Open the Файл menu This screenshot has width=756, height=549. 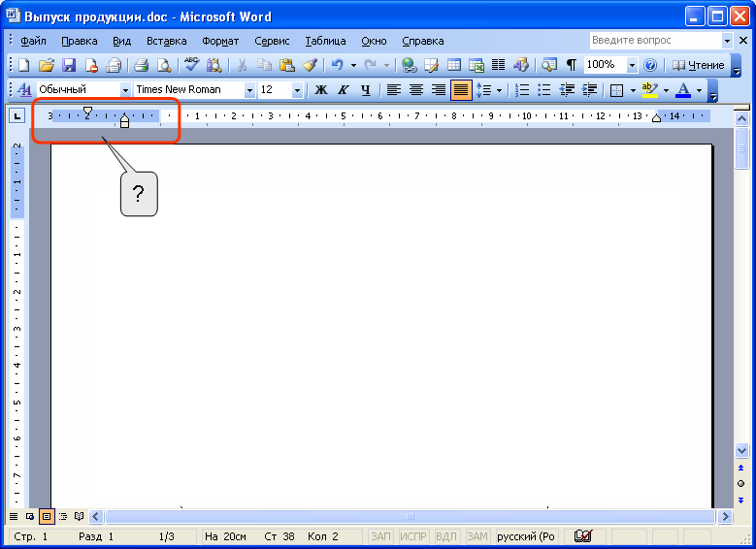click(33, 41)
